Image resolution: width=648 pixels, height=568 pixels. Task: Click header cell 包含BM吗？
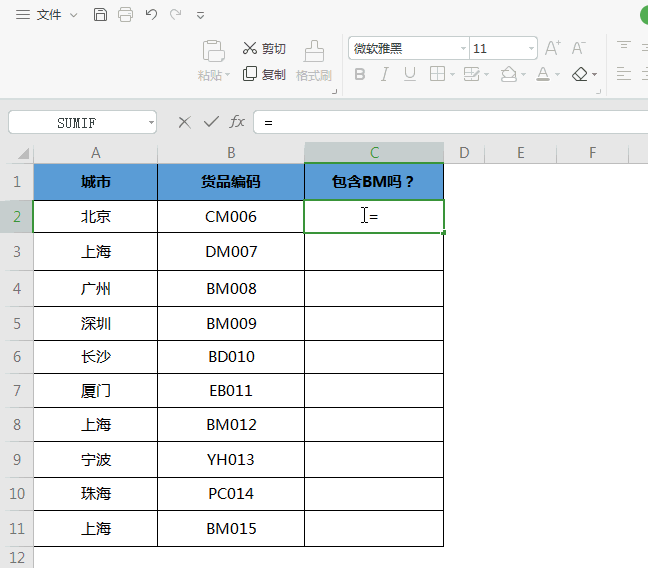(374, 182)
